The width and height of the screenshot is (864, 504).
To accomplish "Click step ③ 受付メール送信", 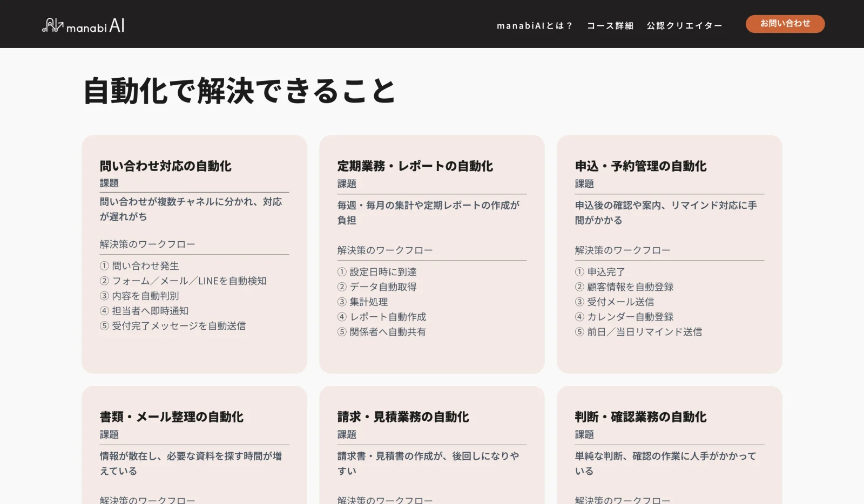I will tap(615, 302).
